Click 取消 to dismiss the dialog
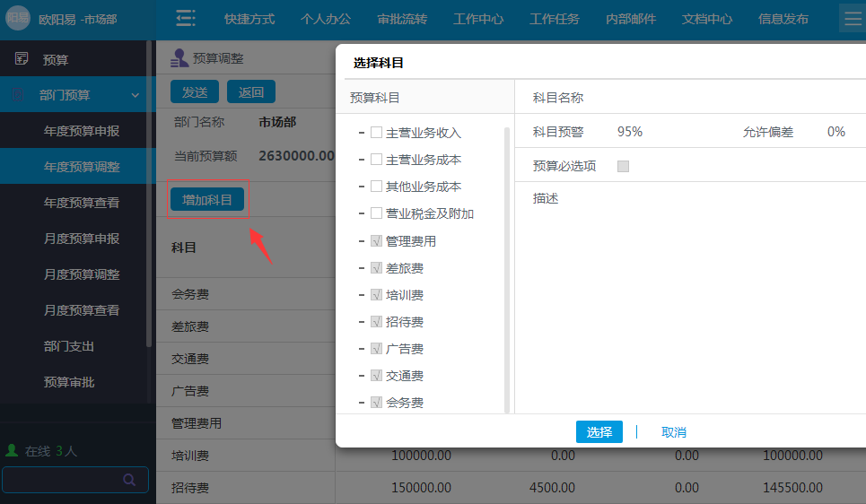Image resolution: width=866 pixels, height=504 pixels. (674, 432)
